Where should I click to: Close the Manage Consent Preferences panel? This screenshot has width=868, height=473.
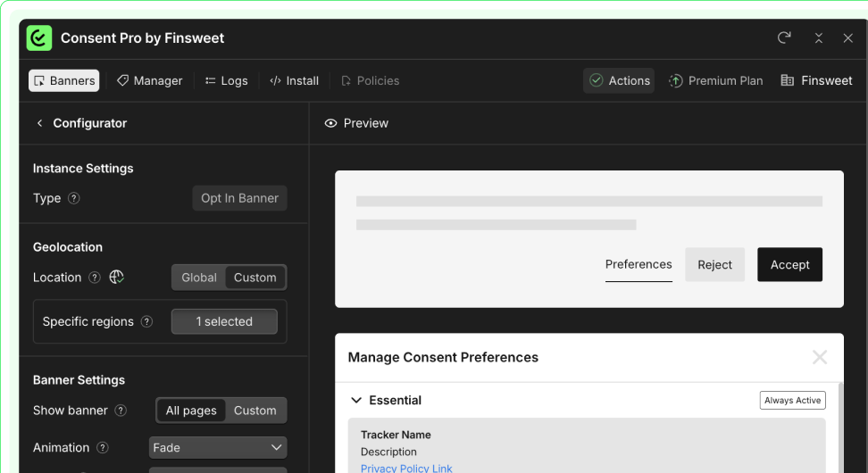[x=820, y=357]
